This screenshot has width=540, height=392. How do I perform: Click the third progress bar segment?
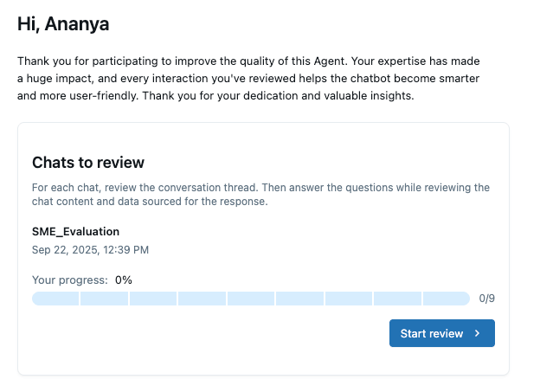coord(153,299)
